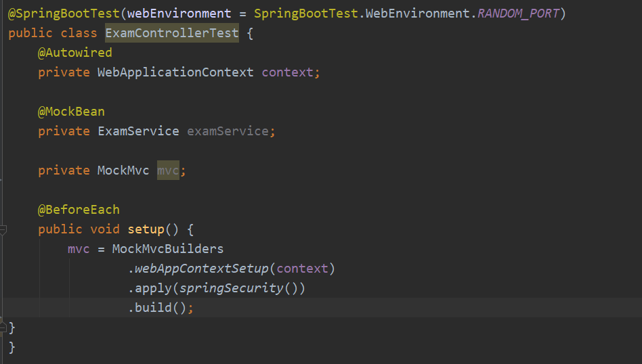642x364 pixels.
Task: Click the WebApplicationContext type name
Action: click(175, 72)
